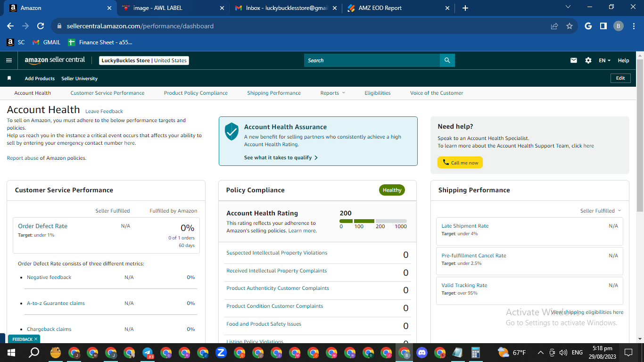Viewport: 644px width, 362px height.
Task: Expand the Reports dropdown menu
Action: click(332, 93)
